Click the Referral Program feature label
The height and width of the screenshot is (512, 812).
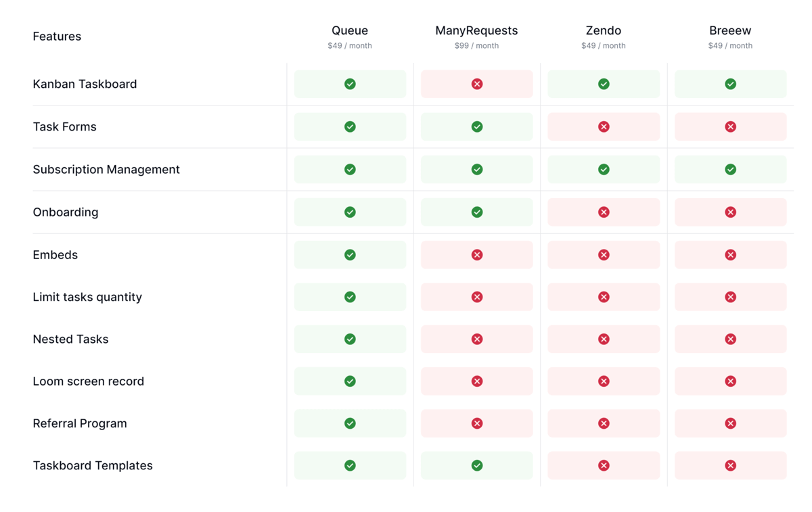pos(80,423)
